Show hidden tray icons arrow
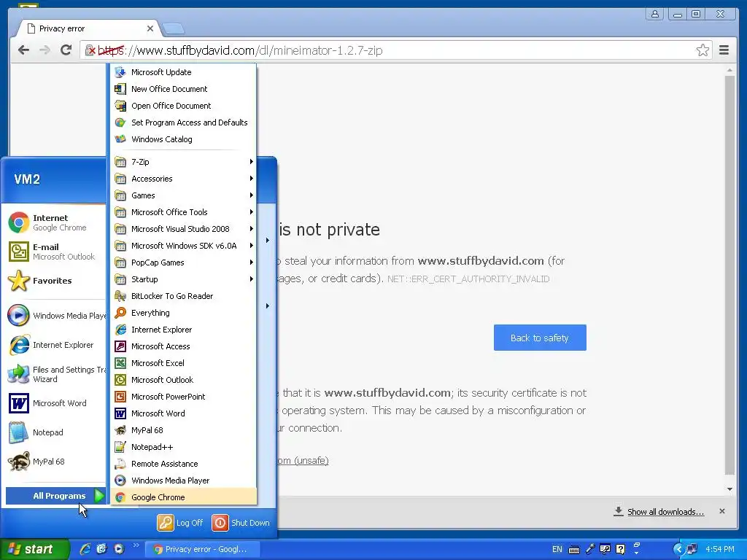 point(678,549)
